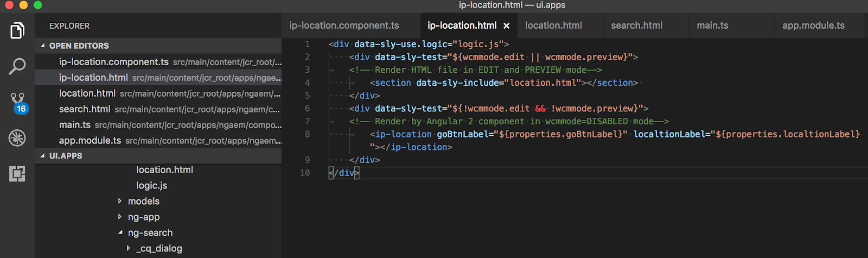Click the green fullscreen window button
The width and height of the screenshot is (868, 258).
pyautogui.click(x=37, y=5)
